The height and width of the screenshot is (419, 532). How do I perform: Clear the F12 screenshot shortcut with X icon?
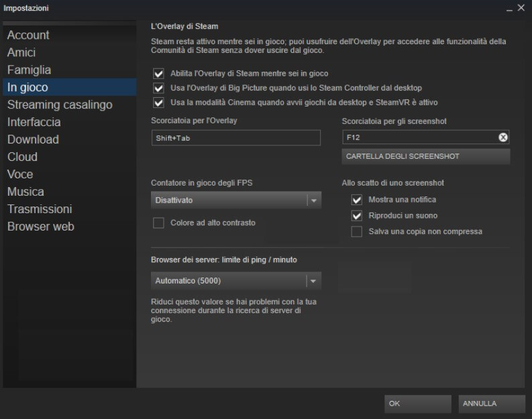coord(503,137)
